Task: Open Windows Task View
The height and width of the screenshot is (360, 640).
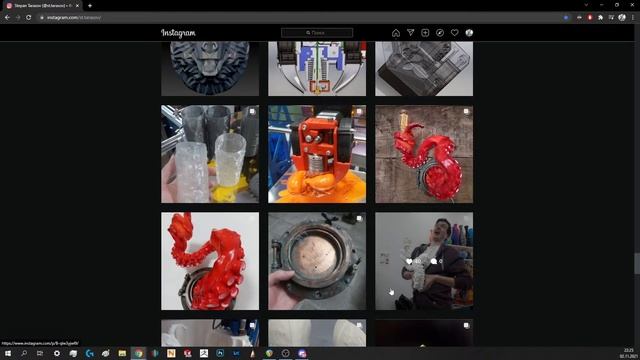Action: [40, 353]
